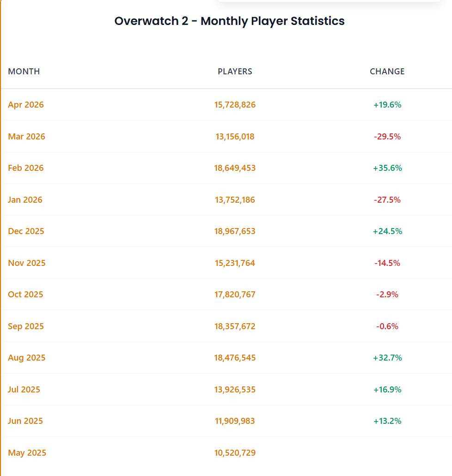Click player count 10,520,729

point(235,452)
